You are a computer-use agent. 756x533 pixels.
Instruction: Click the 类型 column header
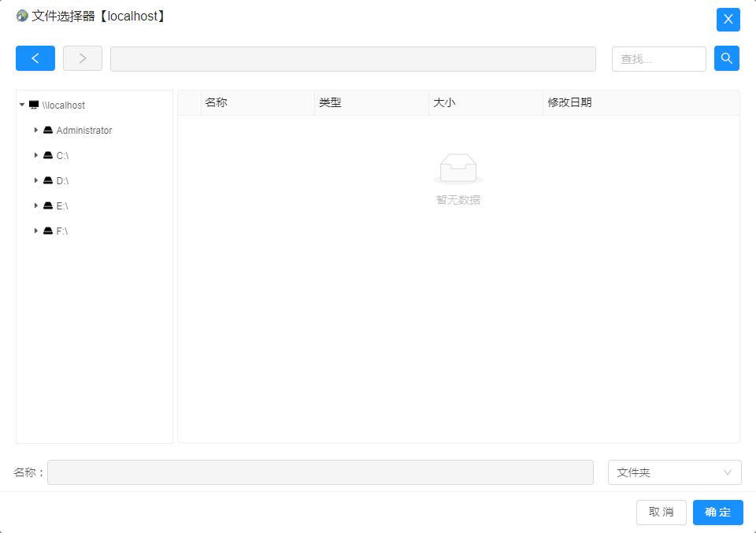point(330,103)
